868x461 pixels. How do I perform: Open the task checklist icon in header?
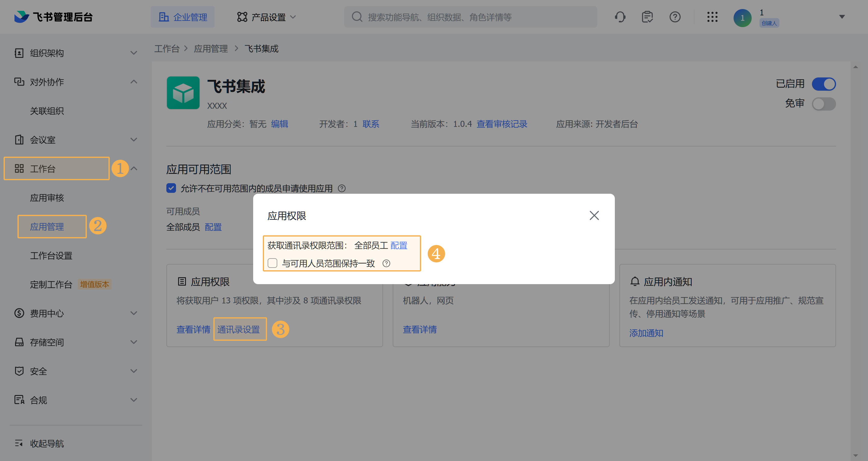click(647, 17)
